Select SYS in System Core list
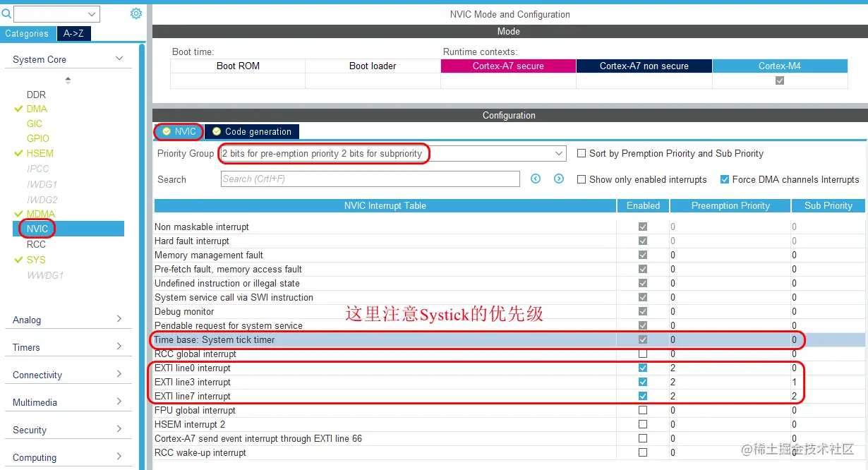The height and width of the screenshot is (470, 868). [x=36, y=260]
